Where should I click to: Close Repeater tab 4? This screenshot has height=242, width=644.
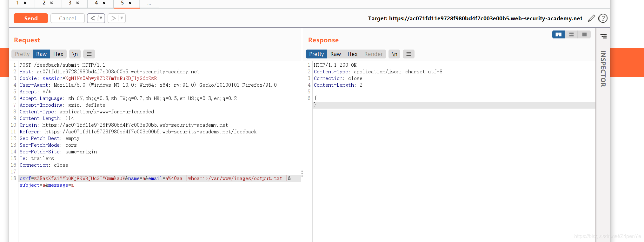coord(104,3)
